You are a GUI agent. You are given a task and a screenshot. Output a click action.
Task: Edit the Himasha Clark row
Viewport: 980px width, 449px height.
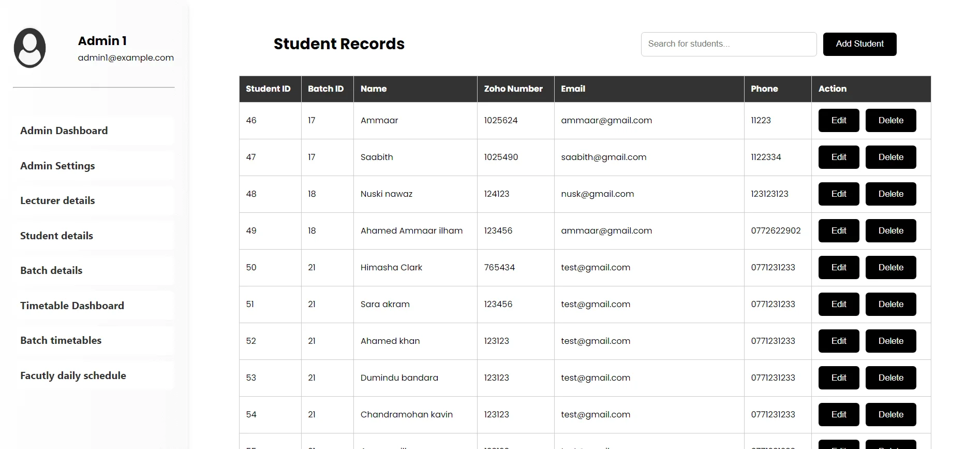(x=839, y=267)
